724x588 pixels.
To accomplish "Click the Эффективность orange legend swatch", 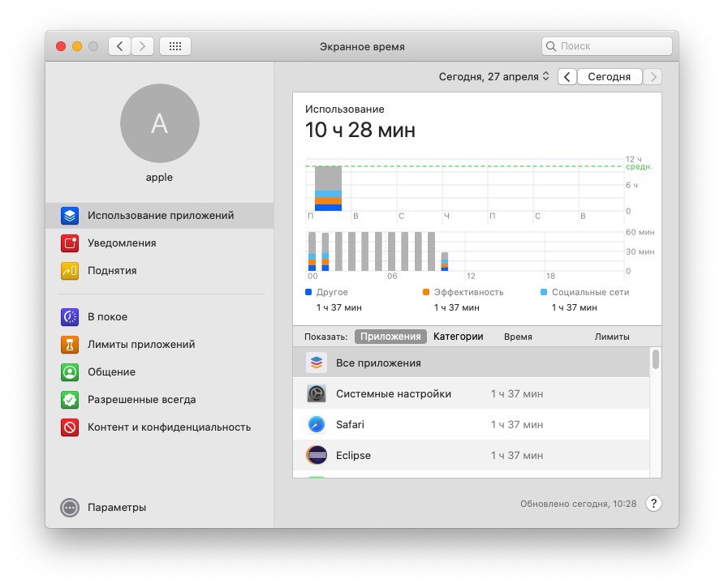I will pyautogui.click(x=426, y=292).
